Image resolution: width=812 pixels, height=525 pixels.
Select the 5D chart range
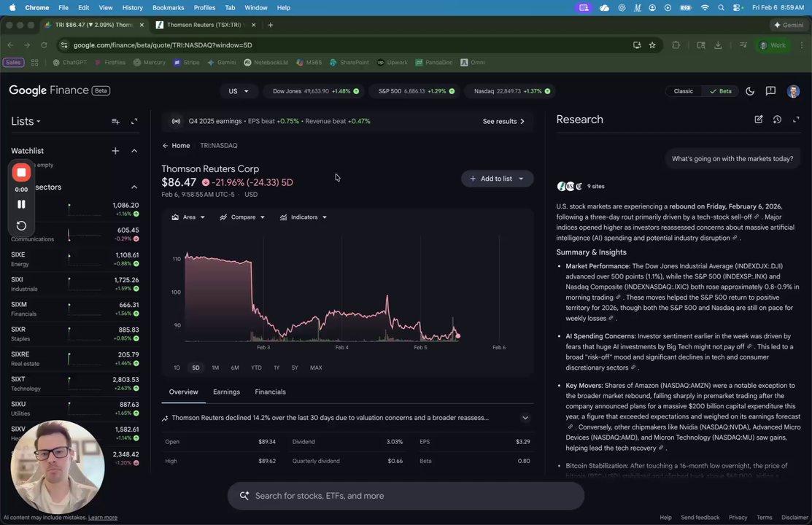(x=196, y=367)
